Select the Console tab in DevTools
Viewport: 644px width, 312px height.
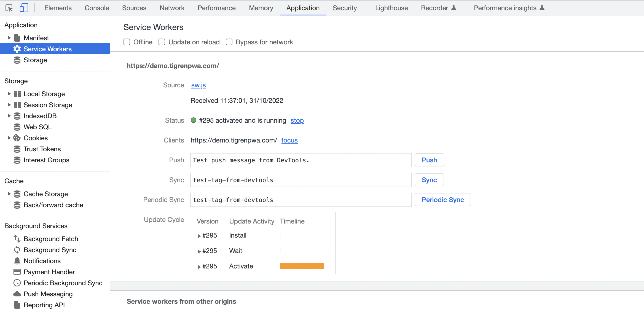96,7
